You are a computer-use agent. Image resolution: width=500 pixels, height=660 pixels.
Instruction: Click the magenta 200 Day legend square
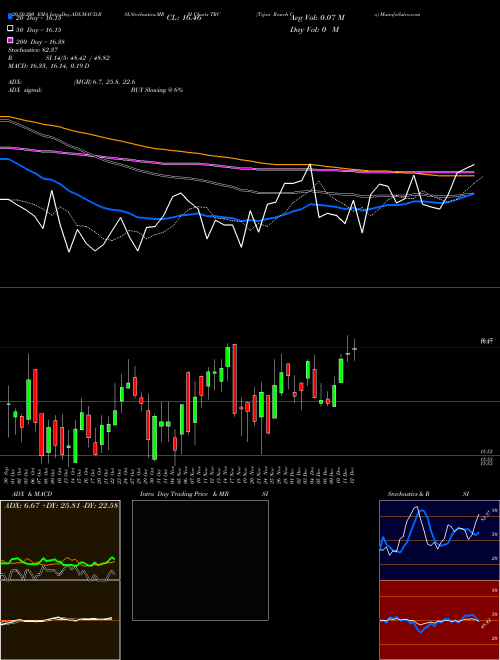[x=11, y=40]
